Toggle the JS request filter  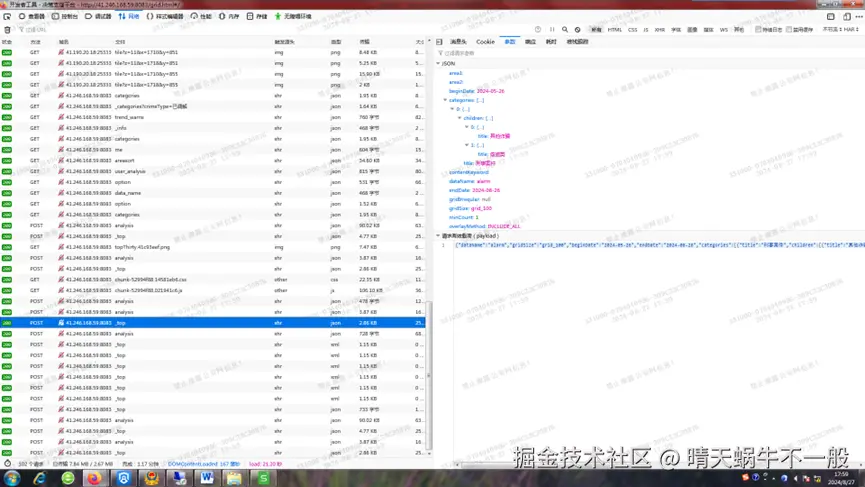645,30
